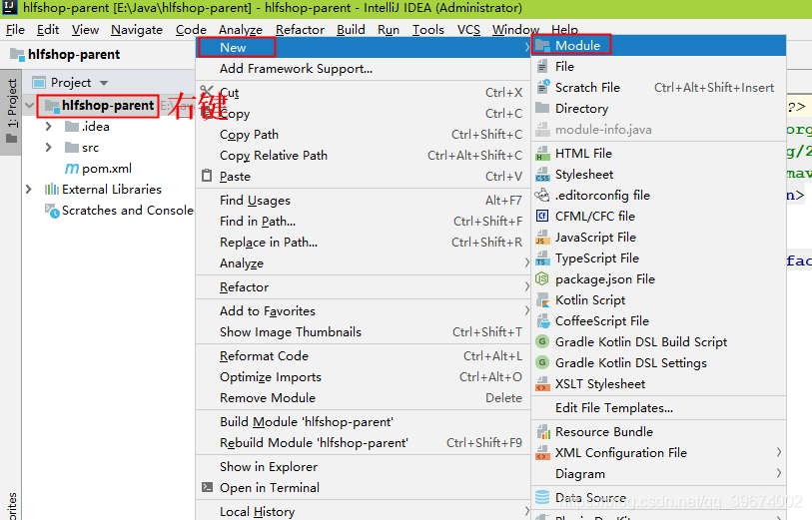The height and width of the screenshot is (520, 812).
Task: Choose Add Framework Support
Action: tap(363, 69)
